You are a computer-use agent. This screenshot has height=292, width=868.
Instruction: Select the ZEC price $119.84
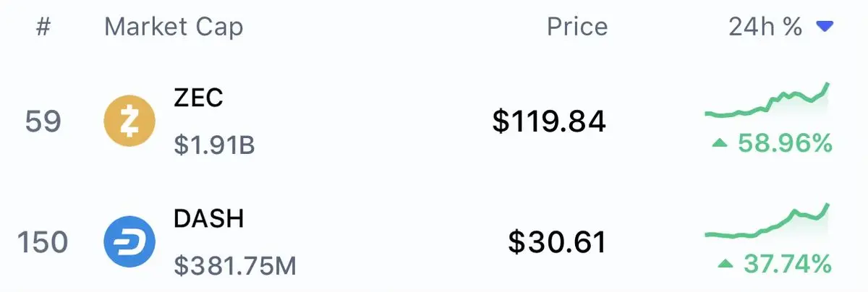[x=549, y=121]
